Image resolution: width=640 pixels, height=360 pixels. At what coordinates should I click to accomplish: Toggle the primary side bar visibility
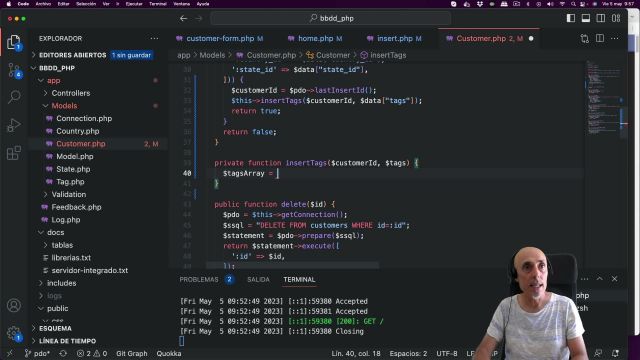tap(571, 18)
